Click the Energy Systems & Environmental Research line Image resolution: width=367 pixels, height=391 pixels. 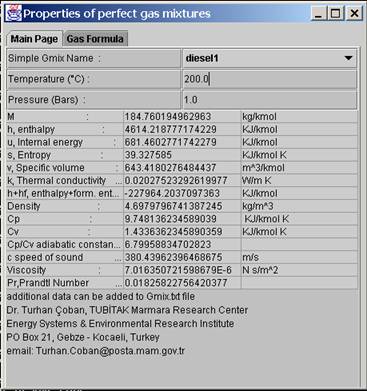pyautogui.click(x=120, y=324)
